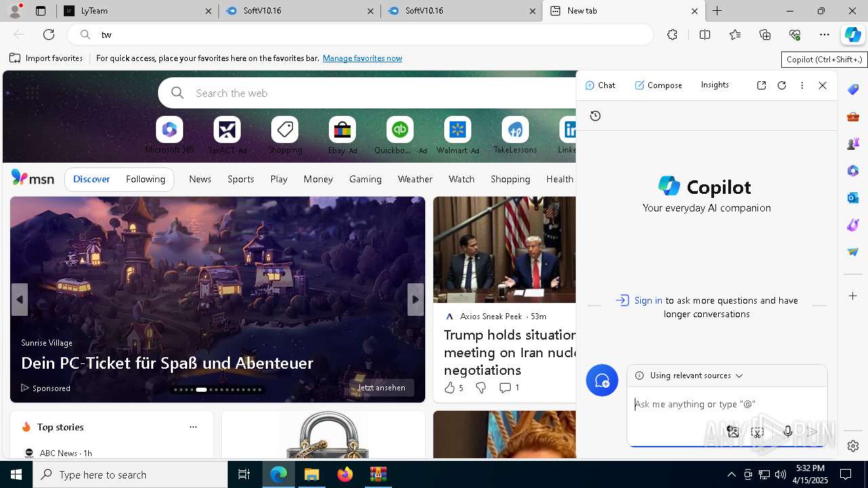Open the Ebay quick link tile
The width and height of the screenshot is (868, 488).
[342, 135]
